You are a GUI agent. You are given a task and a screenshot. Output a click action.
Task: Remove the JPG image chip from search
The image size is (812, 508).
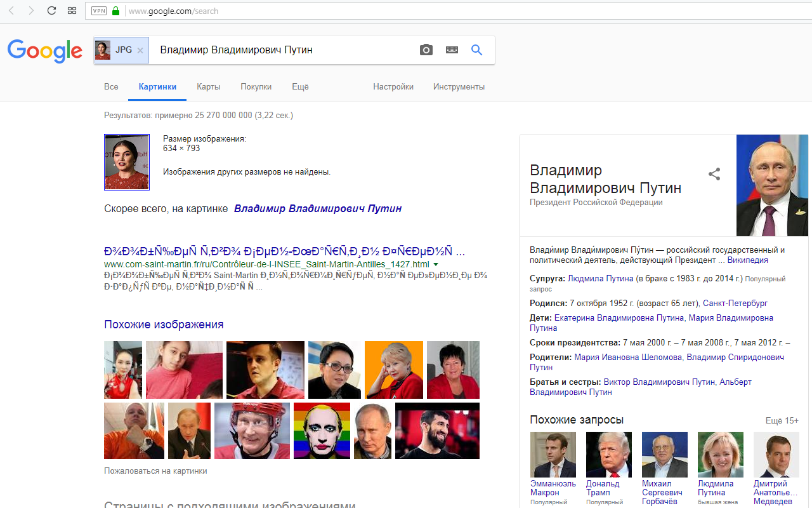(x=140, y=50)
